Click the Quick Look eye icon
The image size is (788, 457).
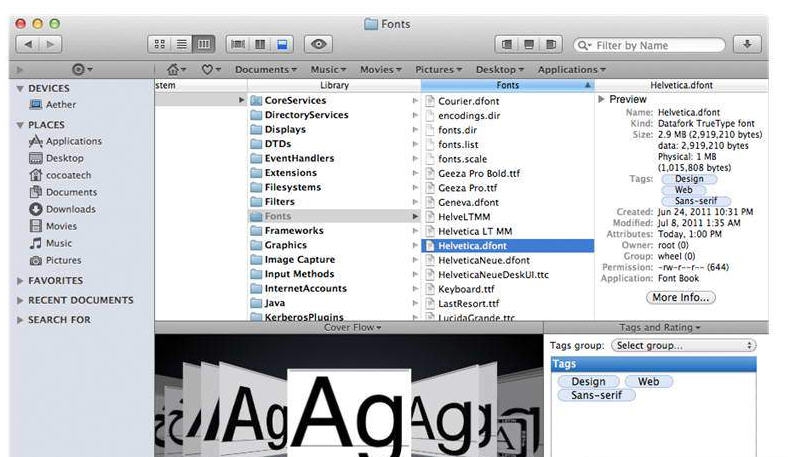click(319, 44)
